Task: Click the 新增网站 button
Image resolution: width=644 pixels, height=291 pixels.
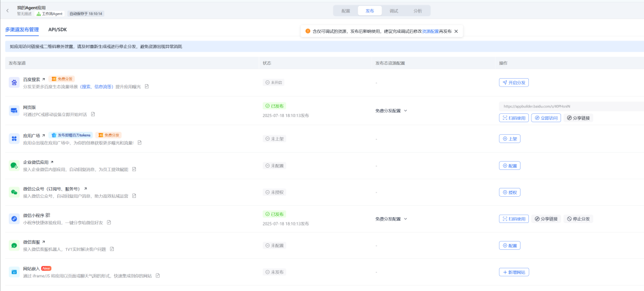Action: click(x=513, y=272)
